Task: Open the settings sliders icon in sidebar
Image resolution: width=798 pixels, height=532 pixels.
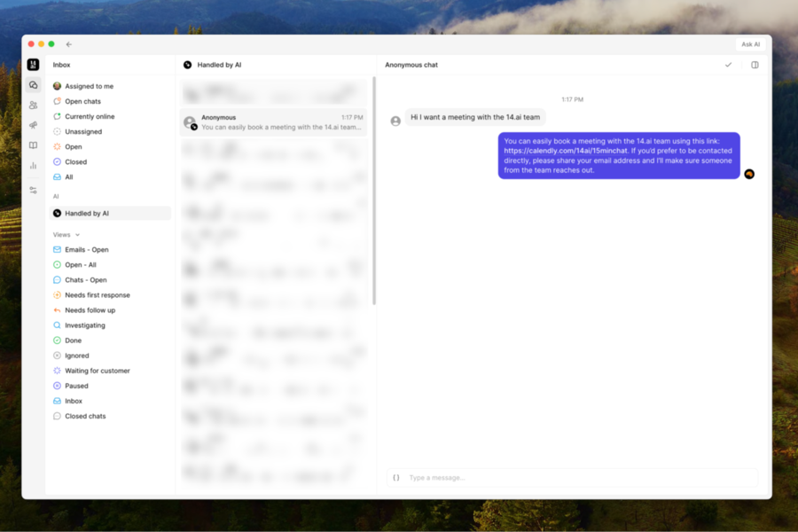Action: (x=32, y=189)
